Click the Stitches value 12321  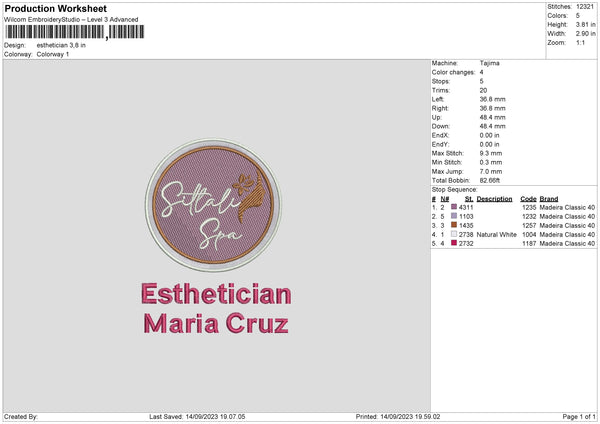585,7
